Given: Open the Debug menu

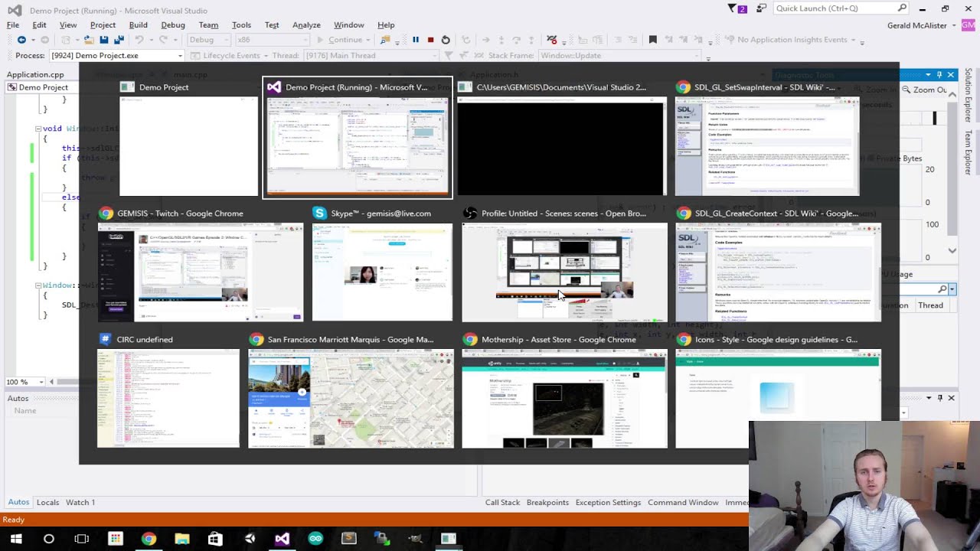Looking at the screenshot, I should pyautogui.click(x=173, y=25).
